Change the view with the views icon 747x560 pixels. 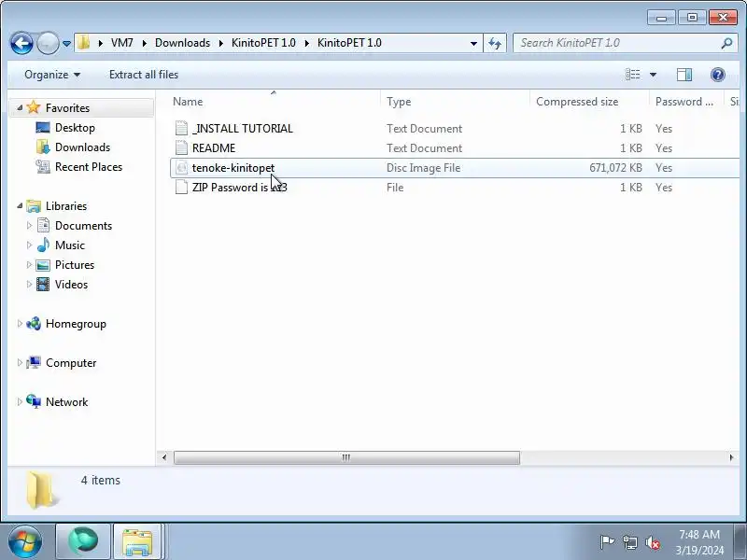tap(633, 75)
